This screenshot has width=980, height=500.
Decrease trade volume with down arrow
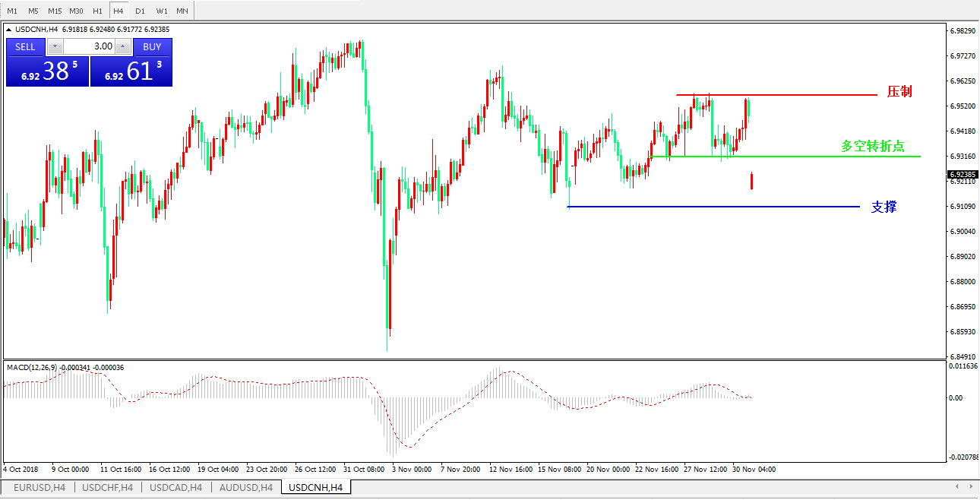tap(55, 46)
